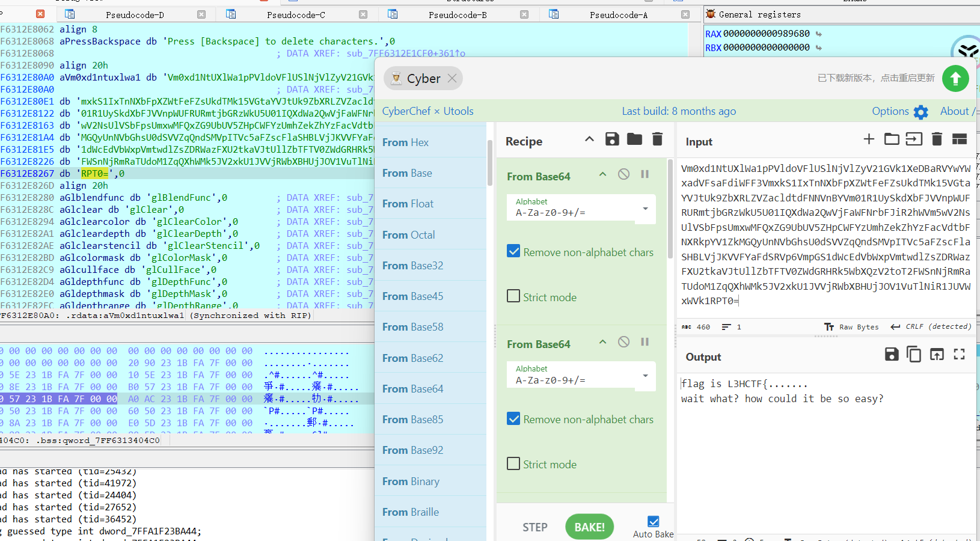Image resolution: width=980 pixels, height=541 pixels.
Task: Click the green update arrow button
Action: click(955, 79)
